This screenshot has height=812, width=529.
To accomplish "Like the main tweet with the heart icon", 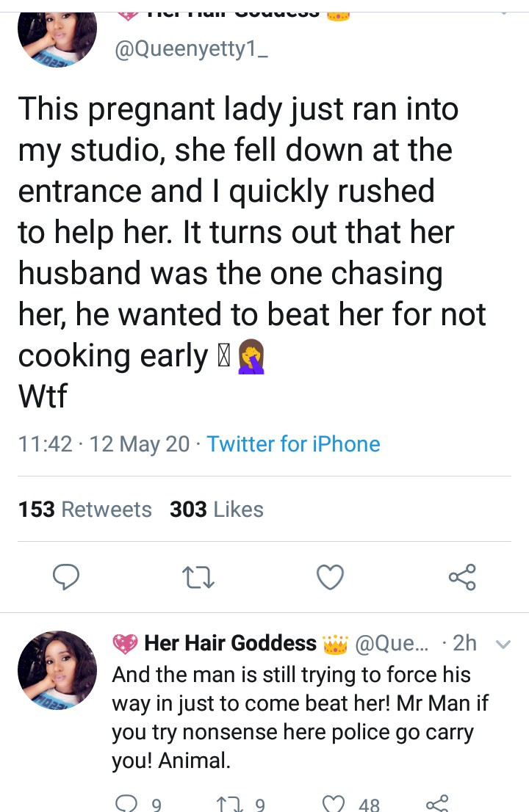I will (x=330, y=578).
